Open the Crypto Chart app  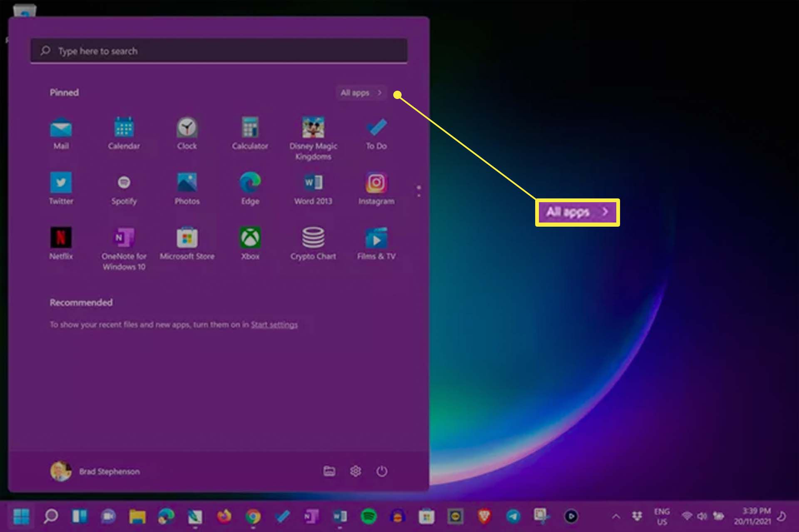click(313, 244)
